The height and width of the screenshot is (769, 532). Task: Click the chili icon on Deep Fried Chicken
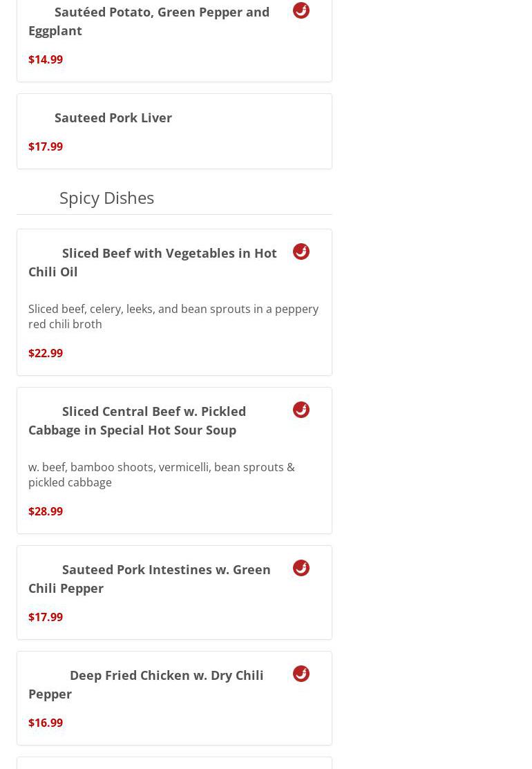tap(301, 674)
